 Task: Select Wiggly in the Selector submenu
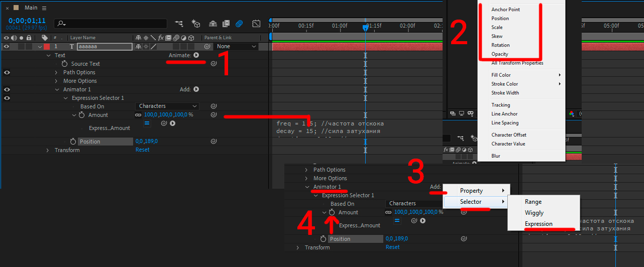pyautogui.click(x=534, y=213)
